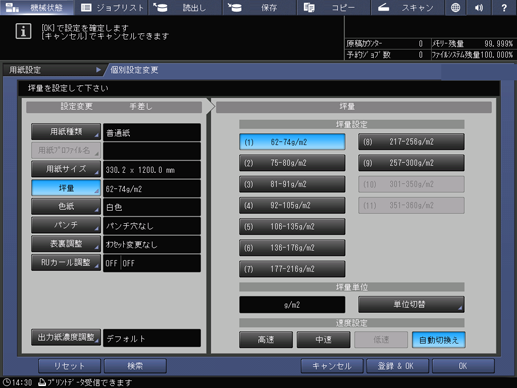517x388 pixels.
Task: Click the 普通紙 paper type value
Action: (152, 132)
